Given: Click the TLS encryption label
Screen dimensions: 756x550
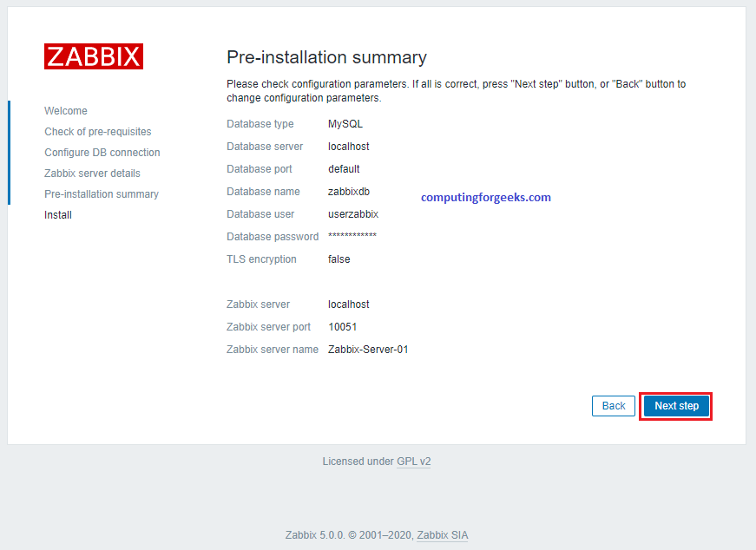Looking at the screenshot, I should 261,259.
